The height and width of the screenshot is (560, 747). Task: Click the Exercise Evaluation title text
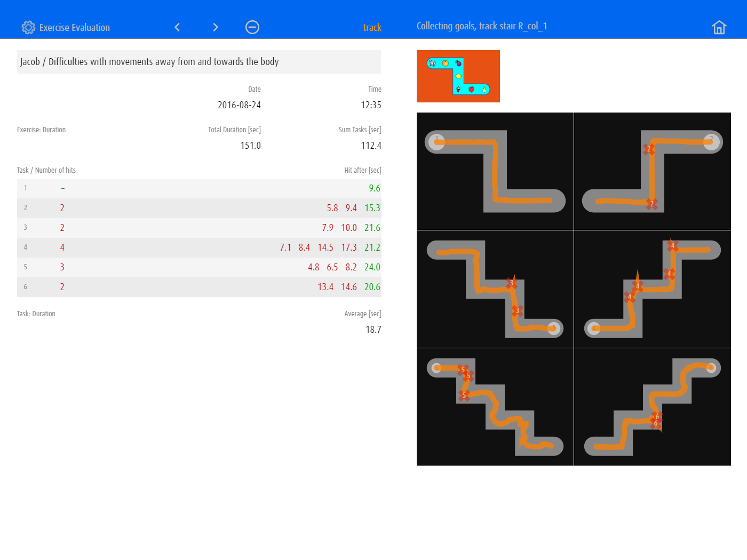click(x=75, y=28)
